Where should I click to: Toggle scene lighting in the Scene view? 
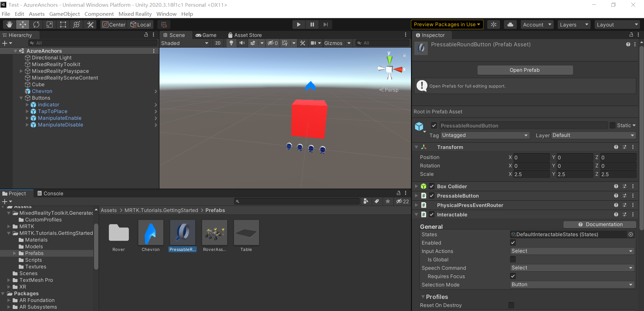click(x=231, y=43)
